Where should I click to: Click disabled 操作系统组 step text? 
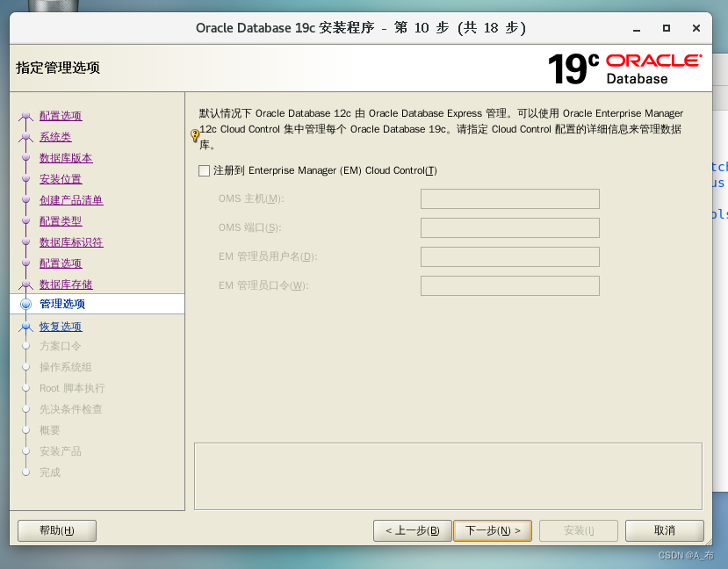66,367
